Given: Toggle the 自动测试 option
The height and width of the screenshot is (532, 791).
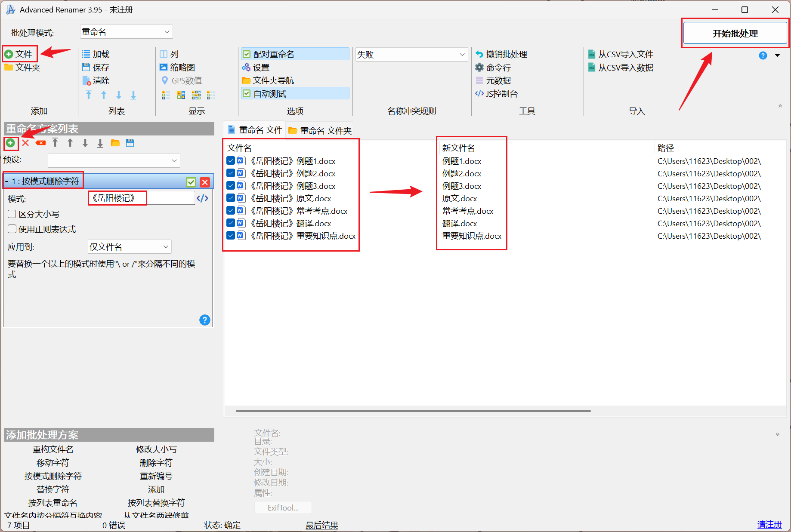Looking at the screenshot, I should coord(295,94).
